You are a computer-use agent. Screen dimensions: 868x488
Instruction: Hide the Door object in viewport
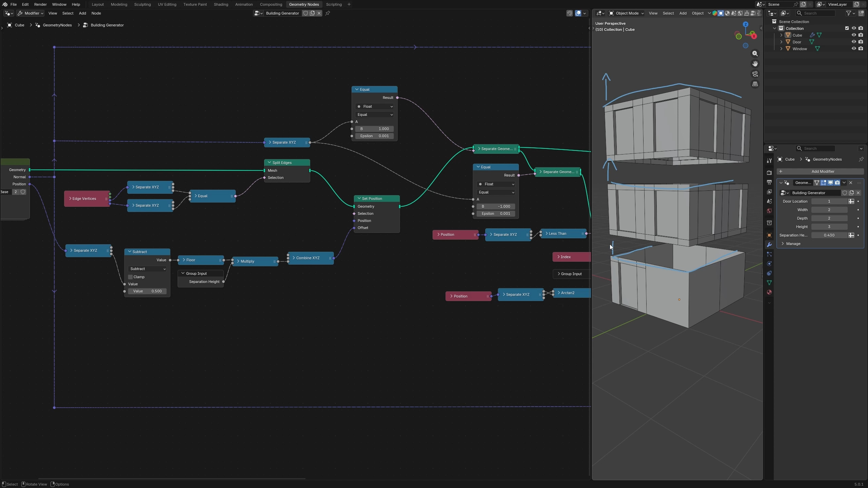(x=854, y=42)
